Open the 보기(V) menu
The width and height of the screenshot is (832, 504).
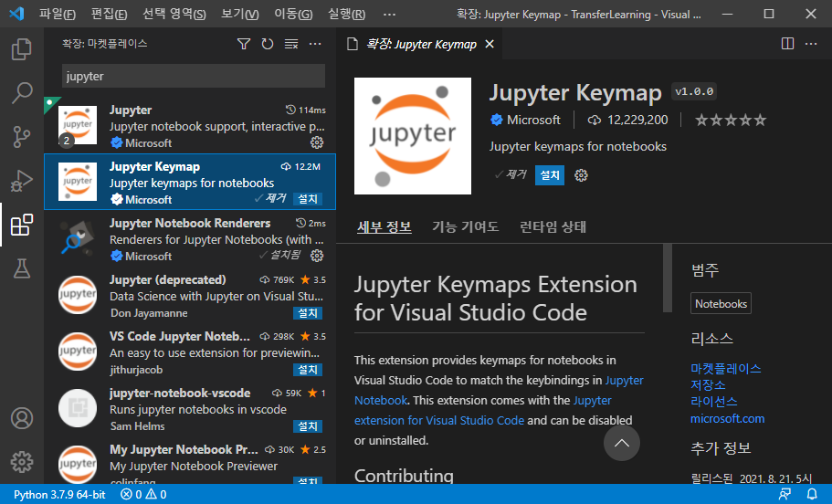[x=240, y=14]
